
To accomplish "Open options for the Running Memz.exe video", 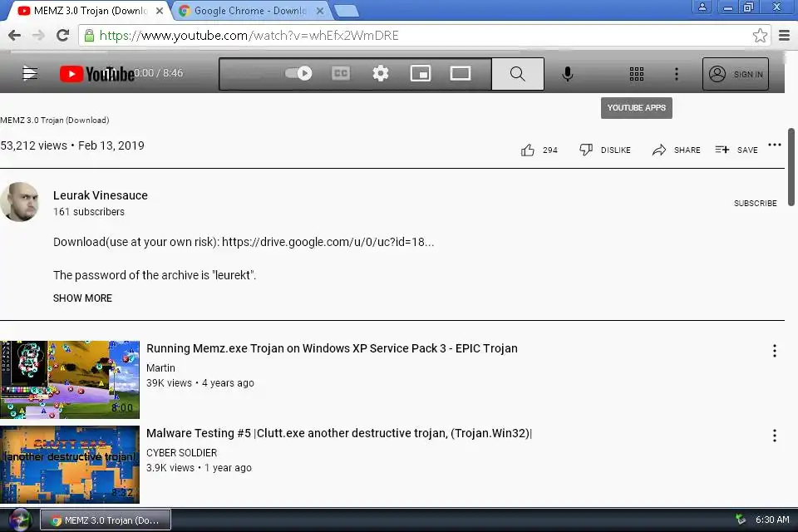I will tap(774, 350).
